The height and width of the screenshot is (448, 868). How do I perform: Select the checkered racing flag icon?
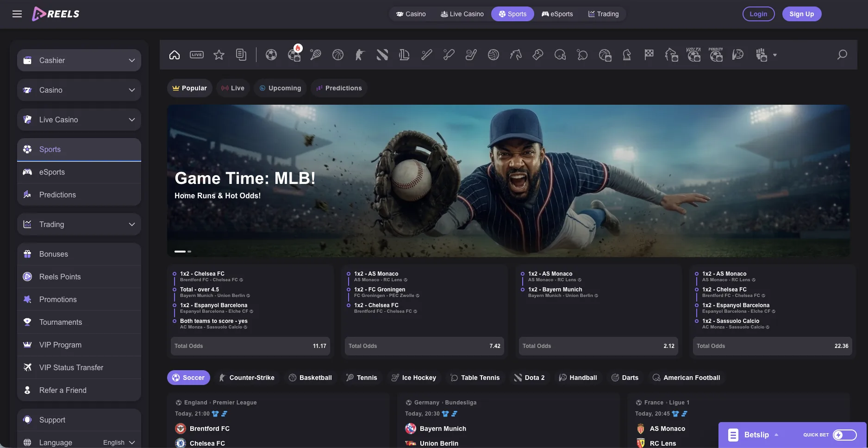tap(649, 55)
